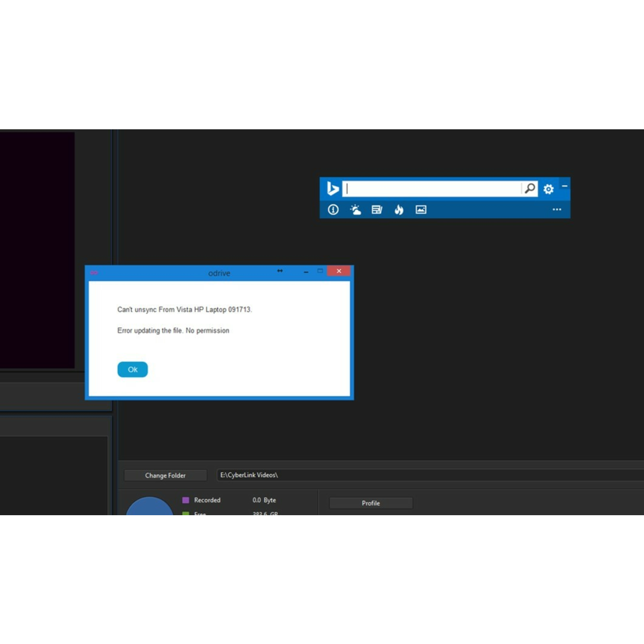The height and width of the screenshot is (644, 644).
Task: Open Bing bar settings gear
Action: click(548, 189)
